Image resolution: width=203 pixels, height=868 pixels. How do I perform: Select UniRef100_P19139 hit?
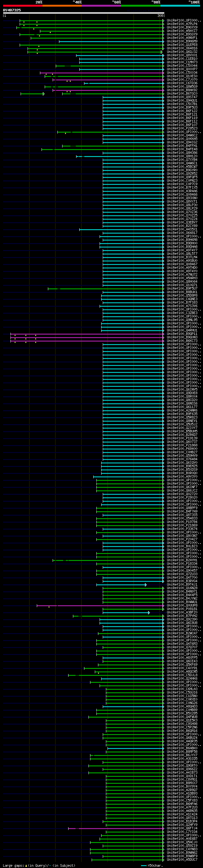182,438
